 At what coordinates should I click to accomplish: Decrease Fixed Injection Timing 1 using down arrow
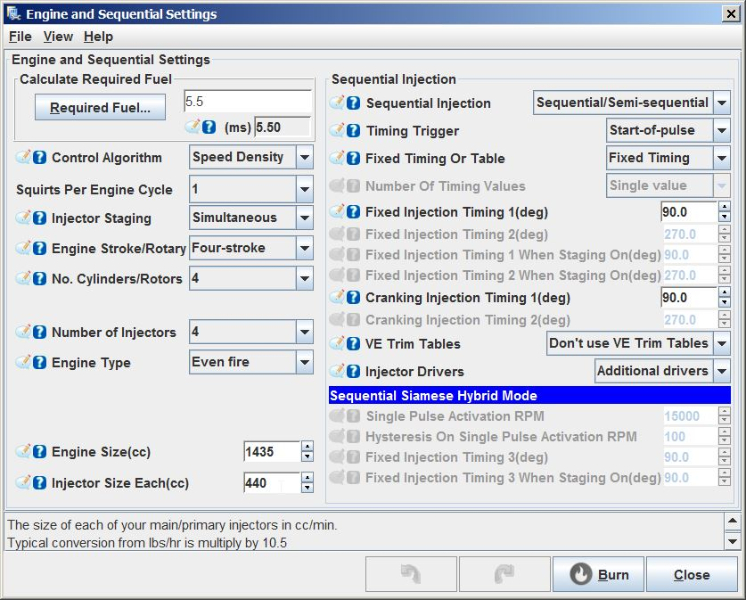click(x=724, y=217)
